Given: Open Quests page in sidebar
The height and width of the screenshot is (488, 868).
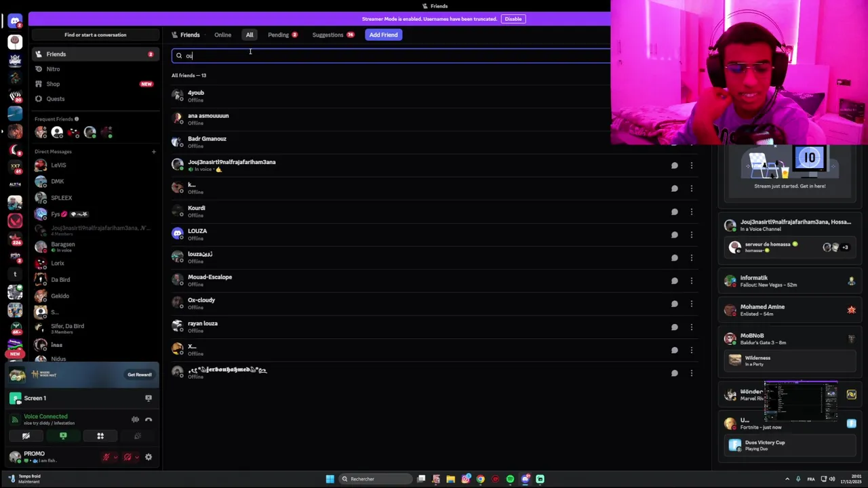Looking at the screenshot, I should pos(94,99).
